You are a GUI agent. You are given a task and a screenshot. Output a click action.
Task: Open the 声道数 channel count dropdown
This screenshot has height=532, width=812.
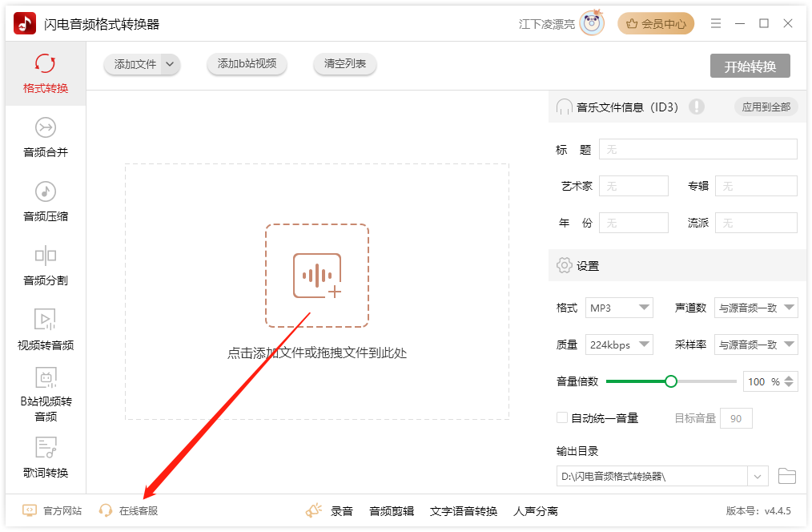[x=755, y=308]
